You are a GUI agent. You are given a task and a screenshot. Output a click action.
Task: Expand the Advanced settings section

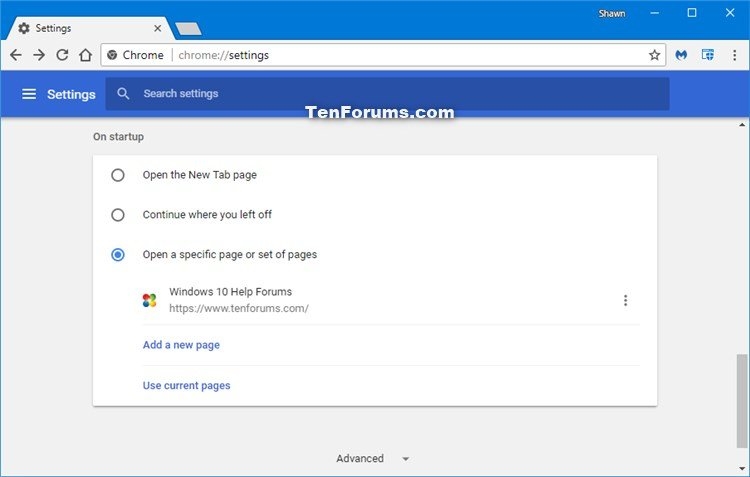[372, 459]
